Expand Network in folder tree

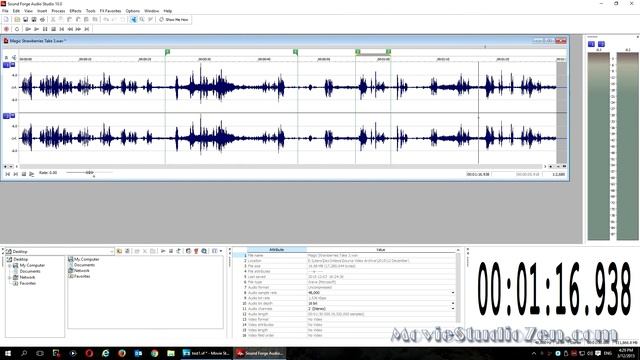tap(10, 277)
